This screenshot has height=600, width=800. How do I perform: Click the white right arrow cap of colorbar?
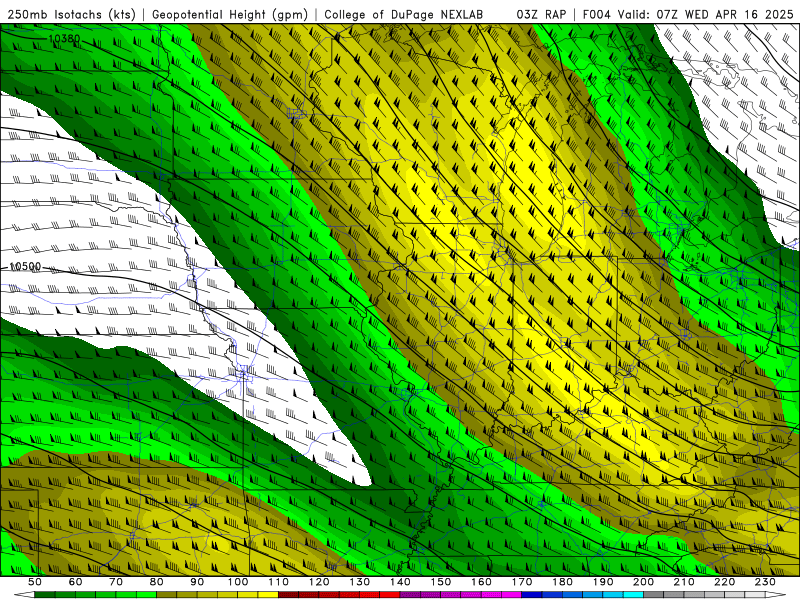click(x=776, y=595)
